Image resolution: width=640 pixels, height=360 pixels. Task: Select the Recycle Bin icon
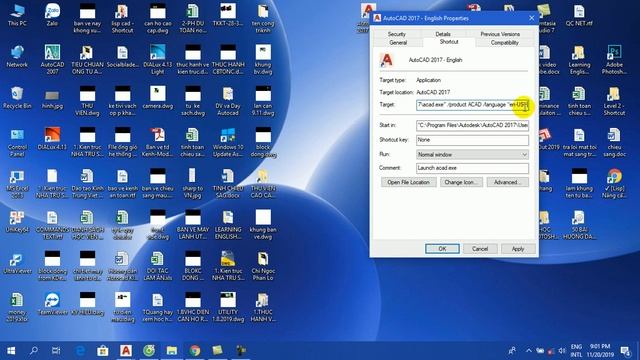pos(17,98)
